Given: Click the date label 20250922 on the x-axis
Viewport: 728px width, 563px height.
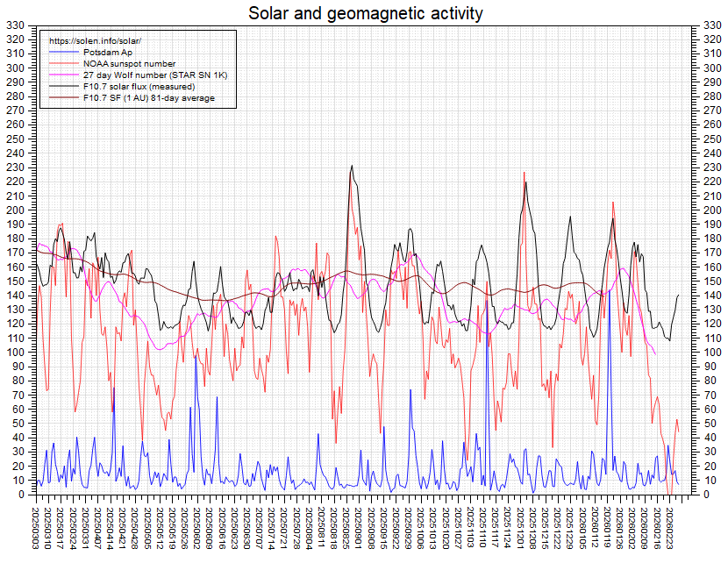Looking at the screenshot, I should click(395, 528).
